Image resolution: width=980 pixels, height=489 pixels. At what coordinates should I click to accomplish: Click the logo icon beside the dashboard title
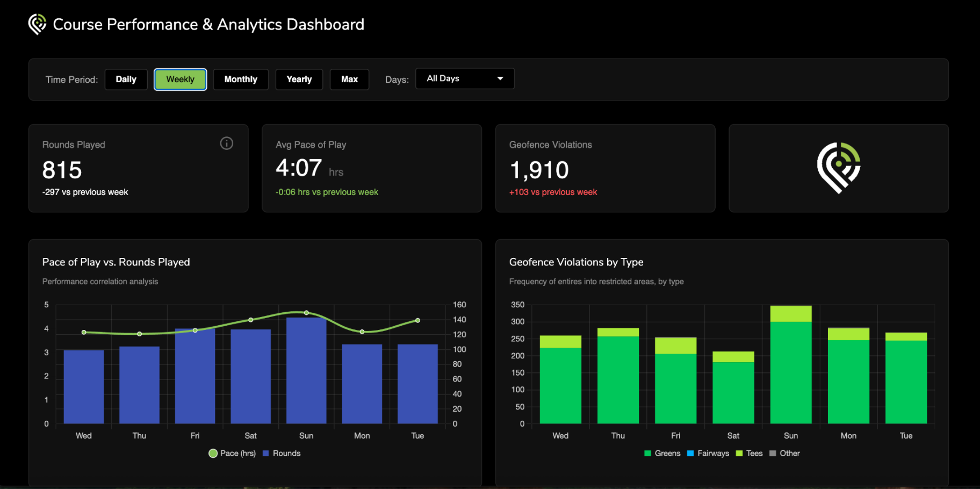click(x=37, y=24)
